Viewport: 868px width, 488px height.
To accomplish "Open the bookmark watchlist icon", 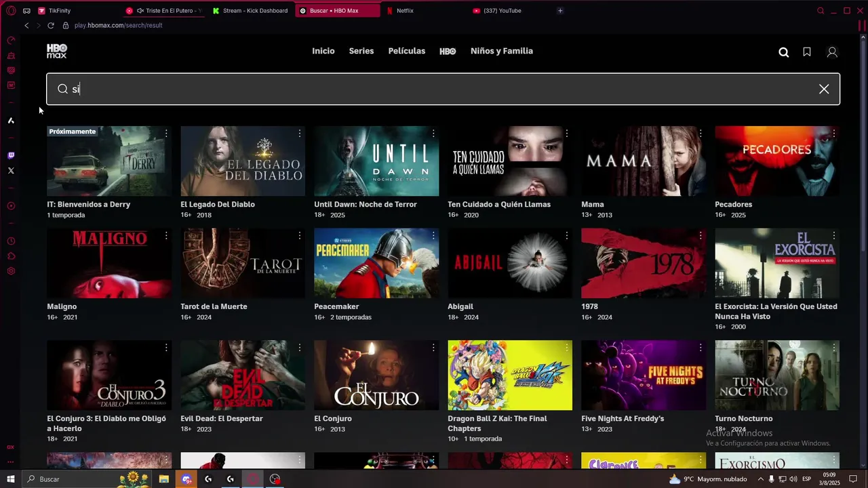I will click(x=807, y=52).
